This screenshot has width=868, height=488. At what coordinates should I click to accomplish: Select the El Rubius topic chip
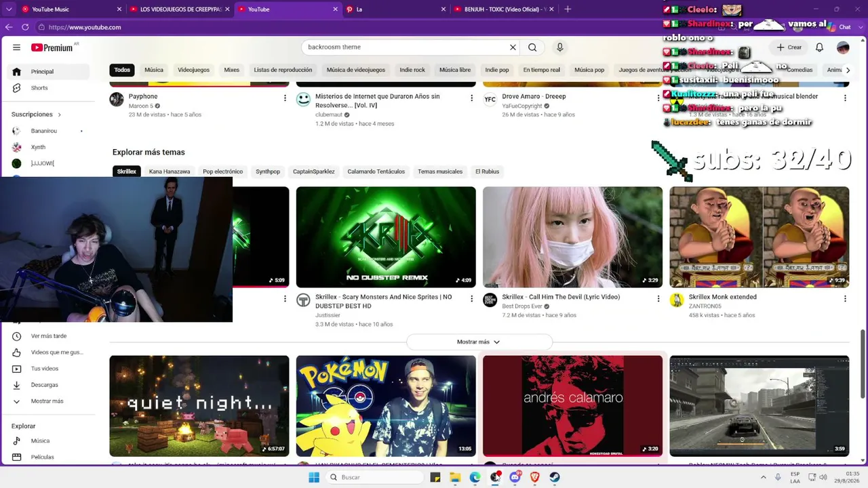(487, 171)
